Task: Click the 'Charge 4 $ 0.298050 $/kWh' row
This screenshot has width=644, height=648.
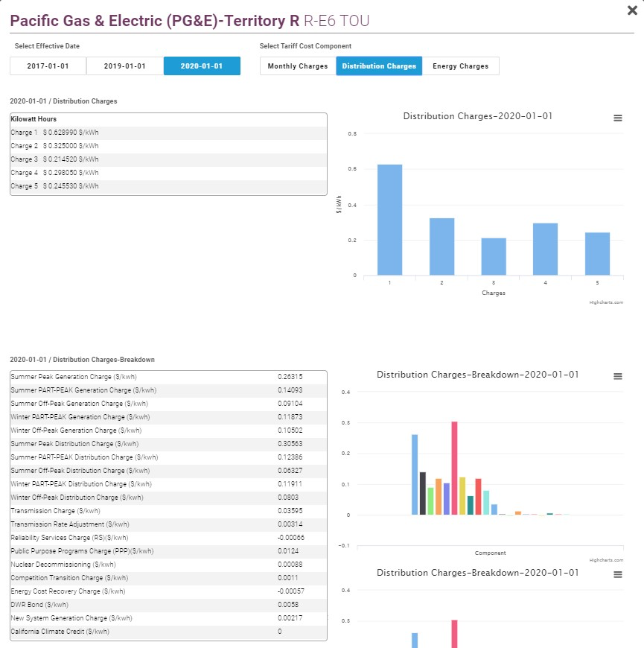Action: point(168,173)
